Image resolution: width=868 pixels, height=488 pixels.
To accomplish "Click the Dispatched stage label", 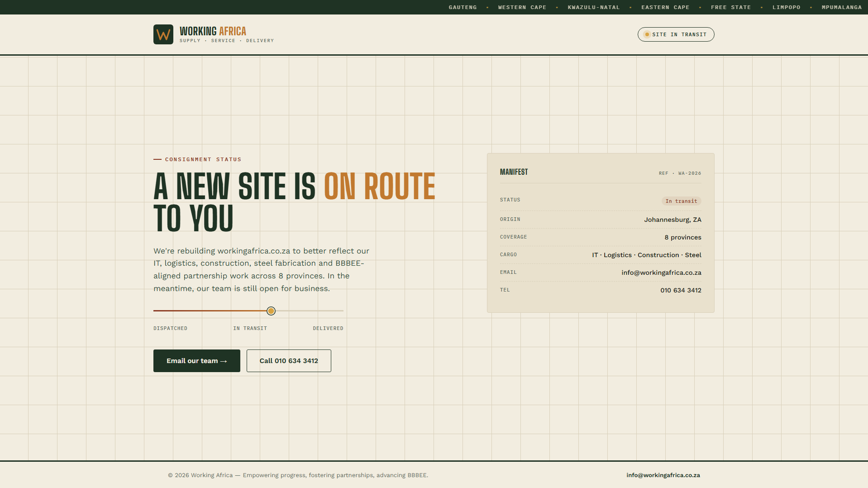I will coord(170,329).
